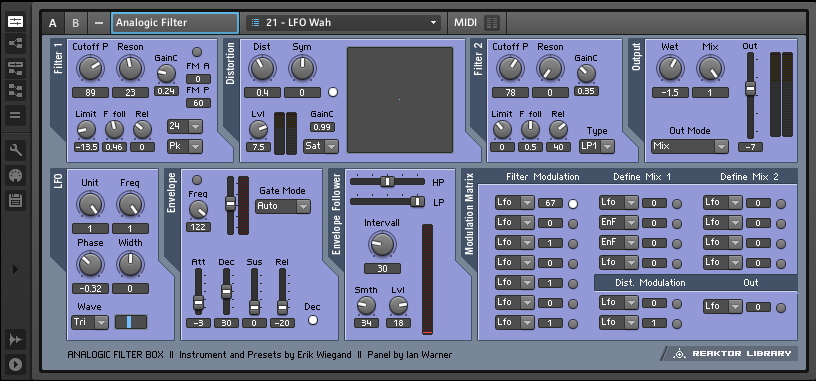Toggle the Envelope section round button
Image resolution: width=816 pixels, height=381 pixels.
tap(197, 180)
